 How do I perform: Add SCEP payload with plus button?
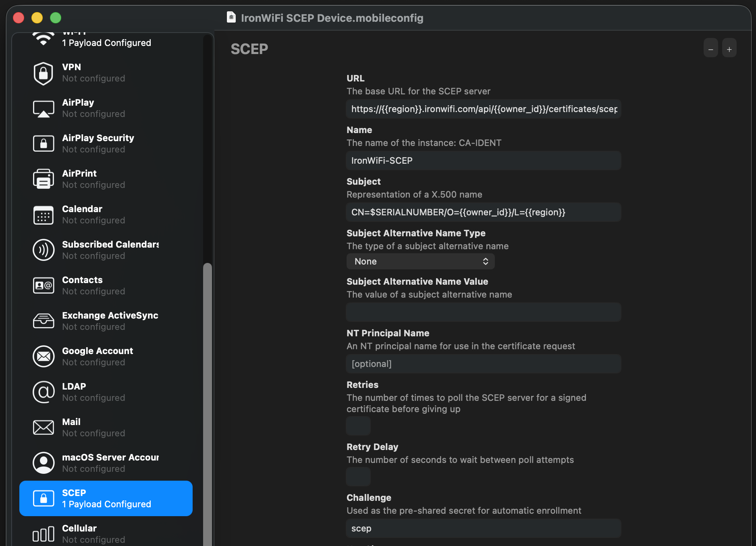click(729, 49)
